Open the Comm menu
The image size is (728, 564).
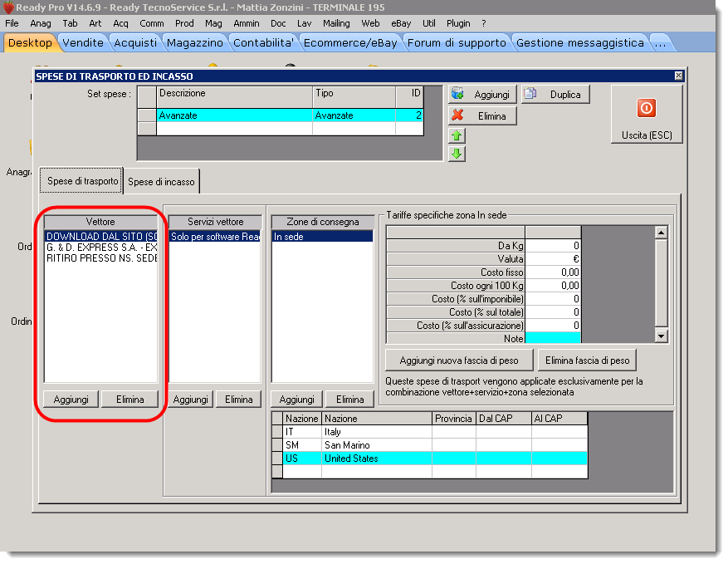[152, 23]
